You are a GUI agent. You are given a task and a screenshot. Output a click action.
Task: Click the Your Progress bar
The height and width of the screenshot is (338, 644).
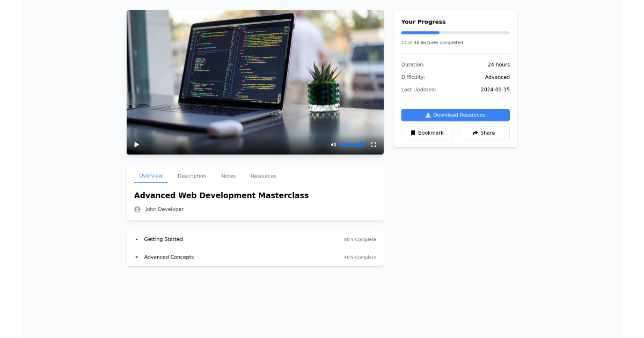tap(455, 33)
